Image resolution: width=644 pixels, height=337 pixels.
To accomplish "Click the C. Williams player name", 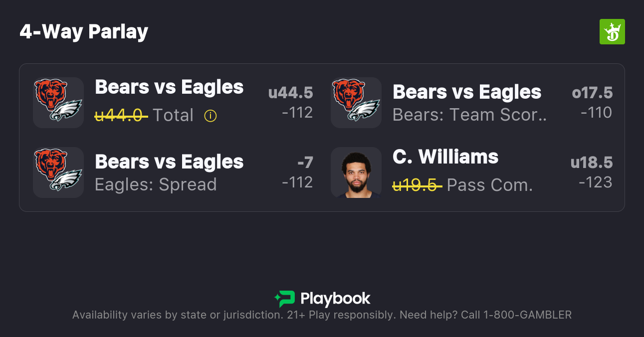I will coord(445,157).
